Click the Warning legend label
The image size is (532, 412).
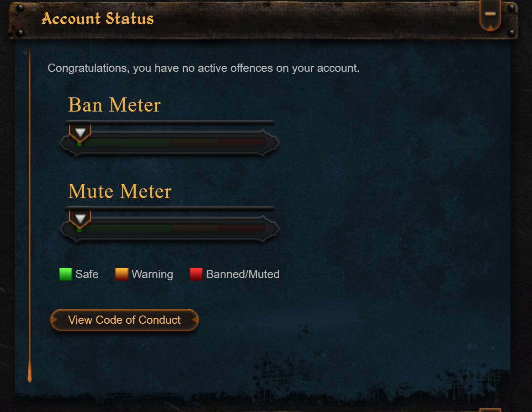coord(152,274)
